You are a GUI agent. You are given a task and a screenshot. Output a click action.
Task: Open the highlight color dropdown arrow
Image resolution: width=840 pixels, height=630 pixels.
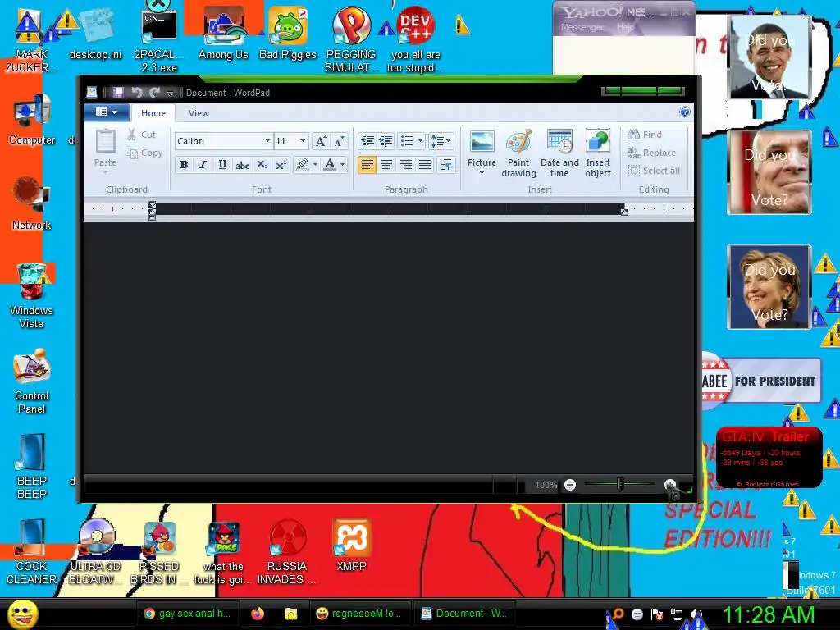(315, 164)
